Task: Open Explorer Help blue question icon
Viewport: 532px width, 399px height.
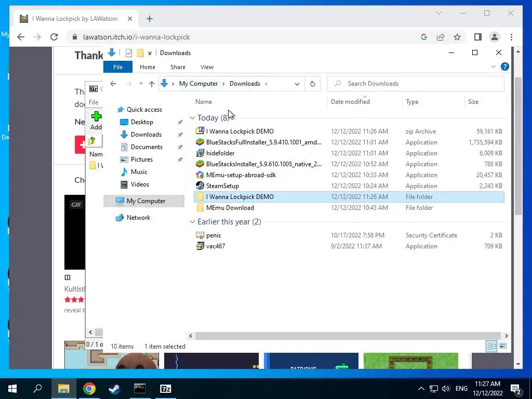Action: [x=504, y=67]
